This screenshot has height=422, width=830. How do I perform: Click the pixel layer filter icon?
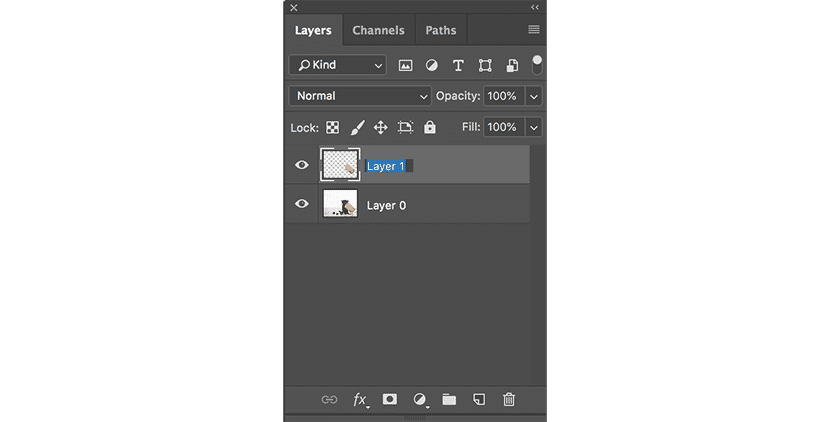406,65
